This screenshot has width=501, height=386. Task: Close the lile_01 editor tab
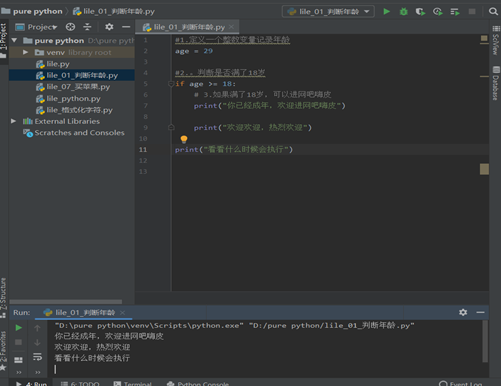(232, 27)
